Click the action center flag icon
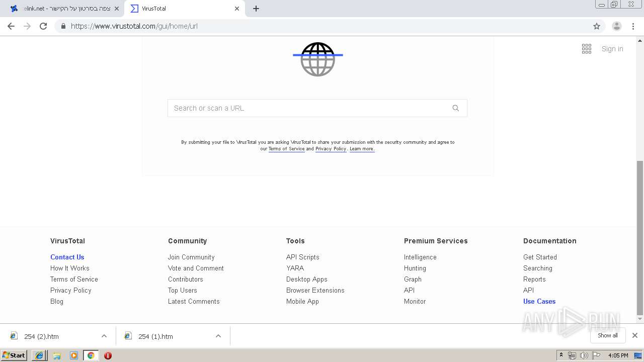The width and height of the screenshot is (644, 362). [596, 355]
